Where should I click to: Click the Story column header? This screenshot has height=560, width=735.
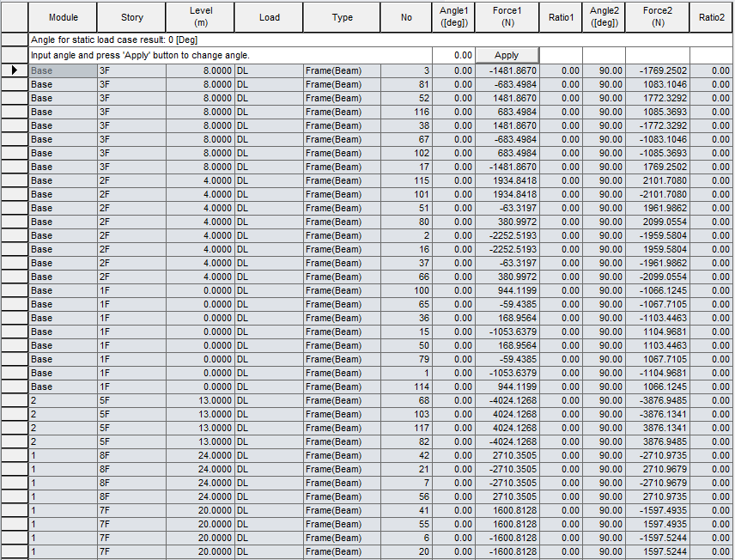131,16
